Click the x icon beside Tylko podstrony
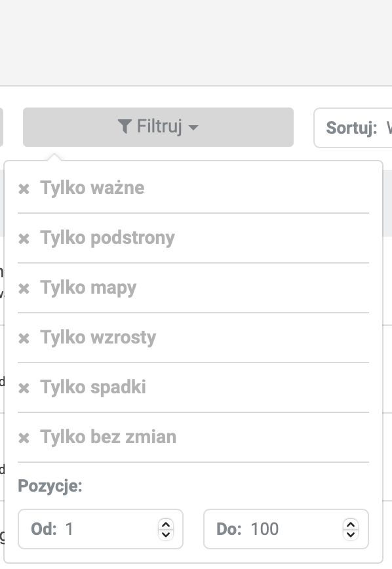392x569 pixels. [24, 239]
